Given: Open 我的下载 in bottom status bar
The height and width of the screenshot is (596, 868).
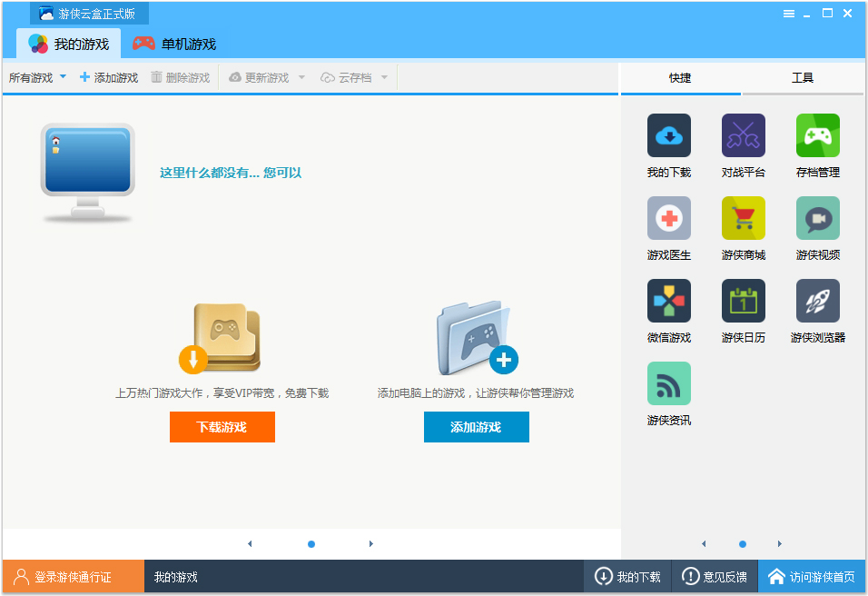Looking at the screenshot, I should tap(627, 577).
